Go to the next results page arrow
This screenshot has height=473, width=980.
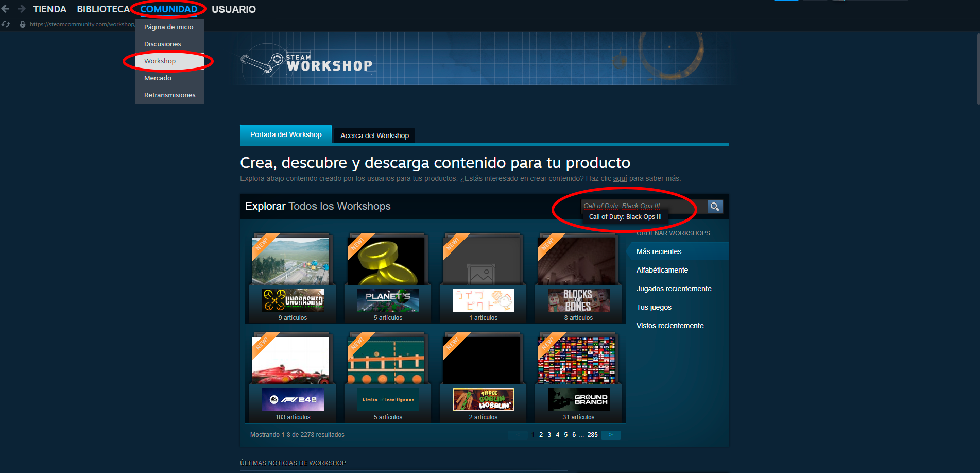(x=611, y=435)
